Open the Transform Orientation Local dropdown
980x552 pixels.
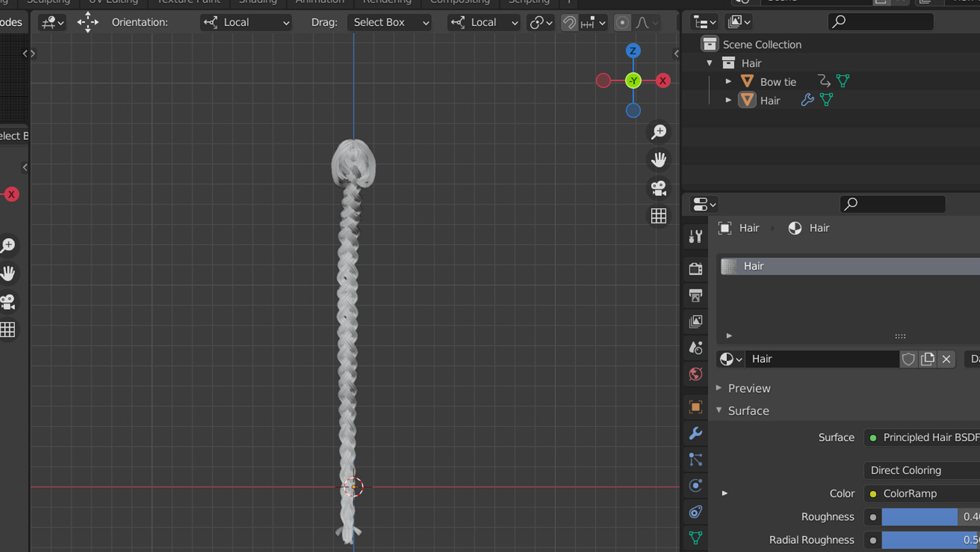coord(245,22)
